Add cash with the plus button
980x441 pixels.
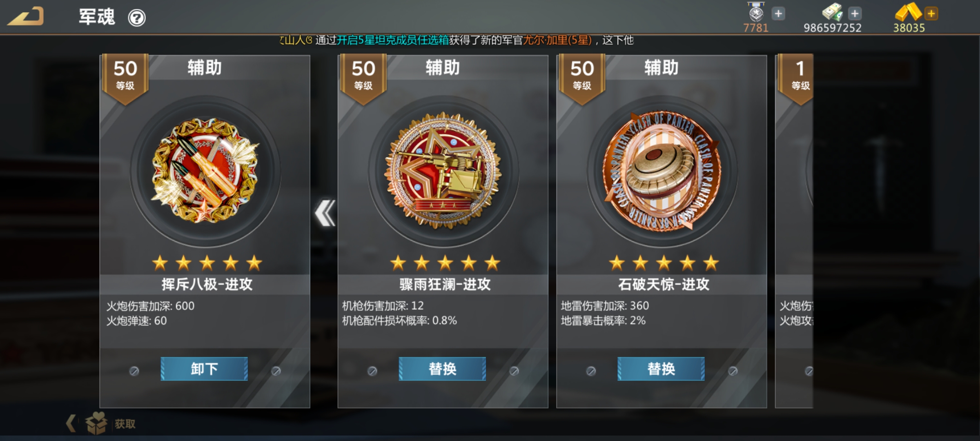855,13
